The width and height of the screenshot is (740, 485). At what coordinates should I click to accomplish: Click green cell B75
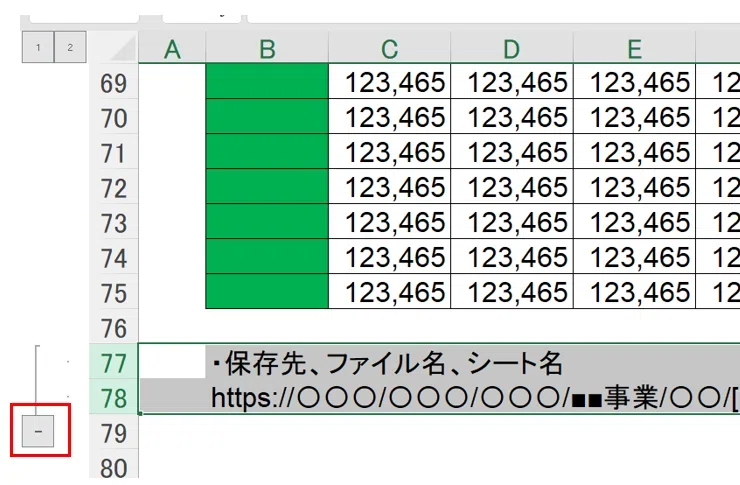[x=267, y=292]
